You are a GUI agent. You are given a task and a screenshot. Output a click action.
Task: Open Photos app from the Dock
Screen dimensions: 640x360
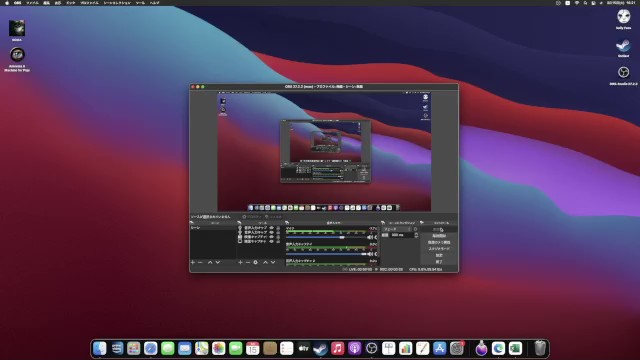pos(218,349)
